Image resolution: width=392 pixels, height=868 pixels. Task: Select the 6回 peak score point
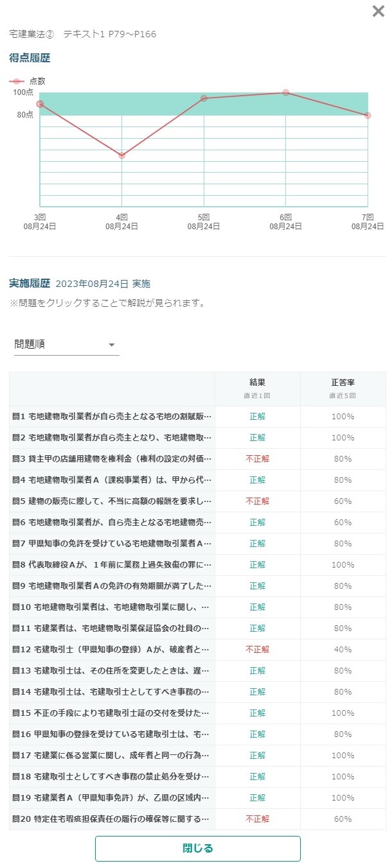pyautogui.click(x=286, y=92)
